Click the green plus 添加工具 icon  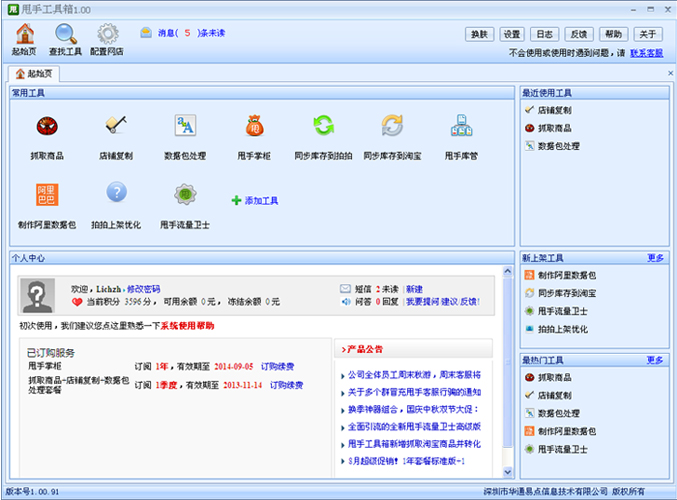pyautogui.click(x=236, y=200)
